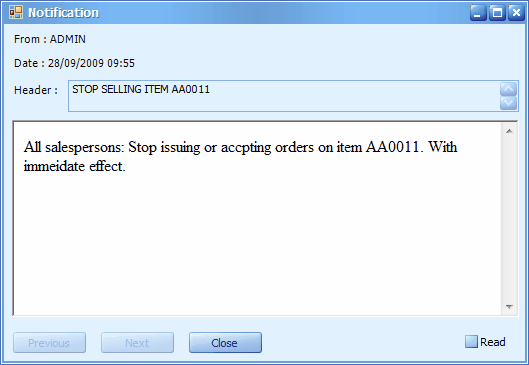Click down arrow in Header field
The image size is (529, 365).
[x=508, y=103]
